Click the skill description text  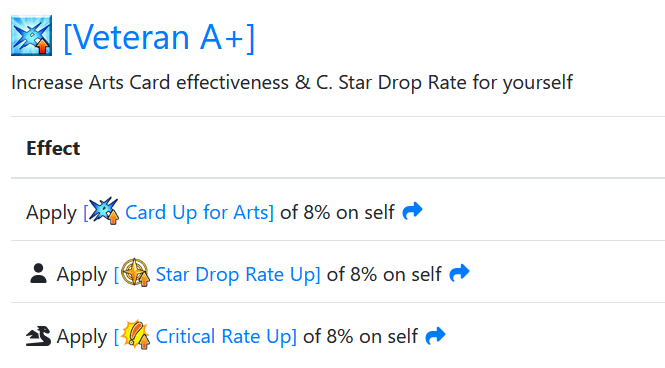(x=292, y=82)
